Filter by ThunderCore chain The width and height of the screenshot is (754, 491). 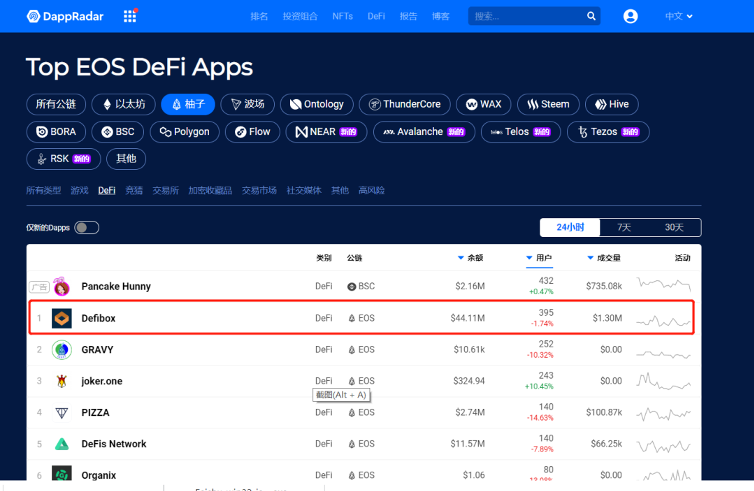(405, 104)
